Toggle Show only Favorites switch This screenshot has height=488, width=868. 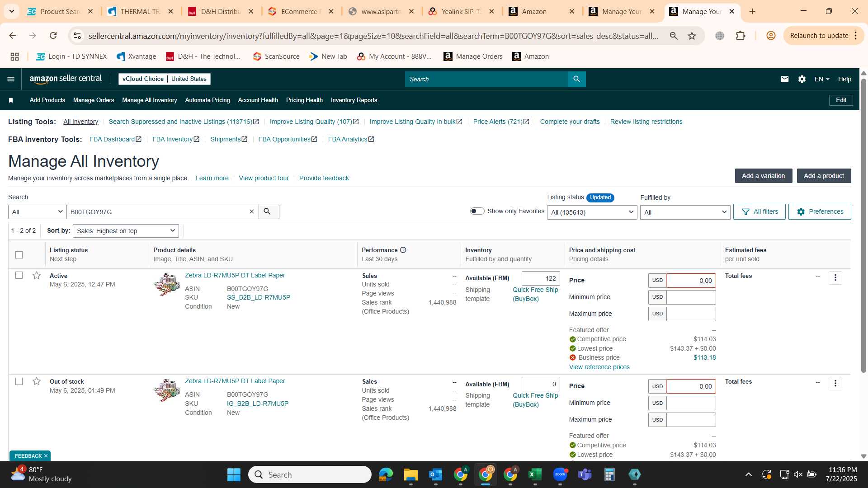477,211
